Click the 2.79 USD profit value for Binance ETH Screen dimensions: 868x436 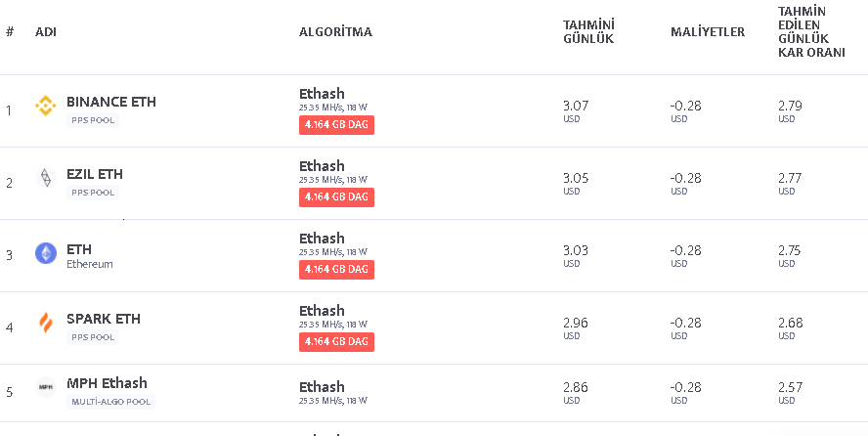791,106
